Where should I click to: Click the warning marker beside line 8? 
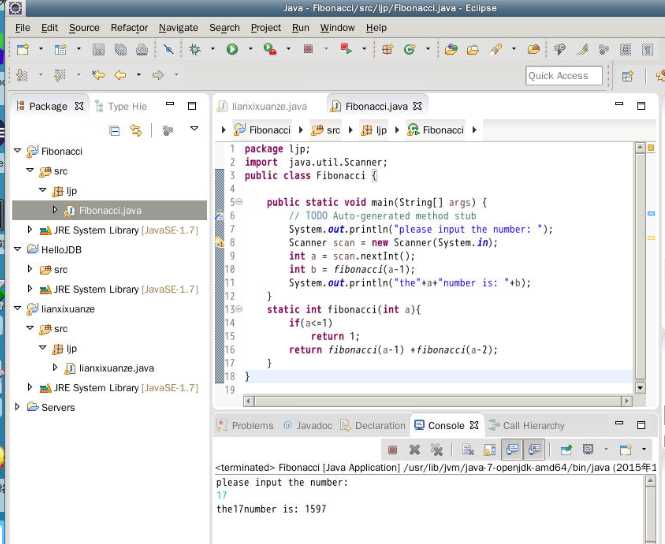(219, 243)
